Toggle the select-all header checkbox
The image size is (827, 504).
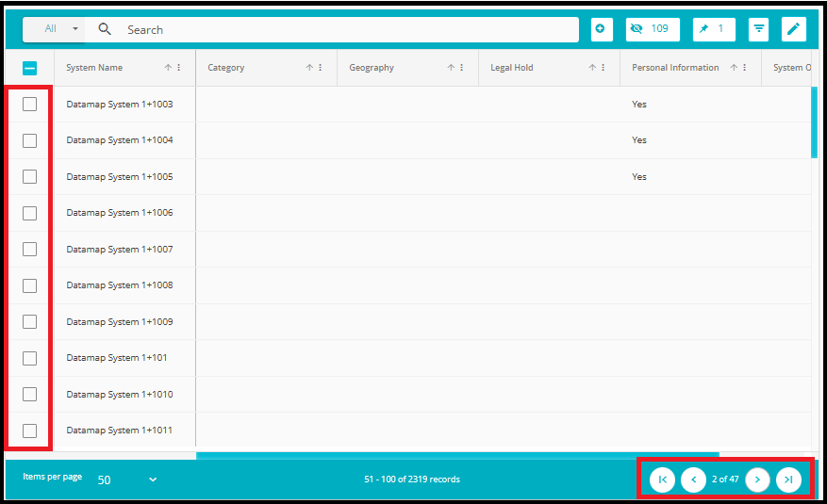tap(29, 68)
